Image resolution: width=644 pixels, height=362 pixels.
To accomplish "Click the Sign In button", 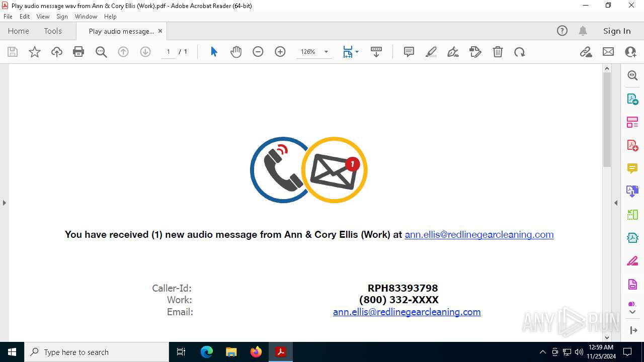I will 617,31.
